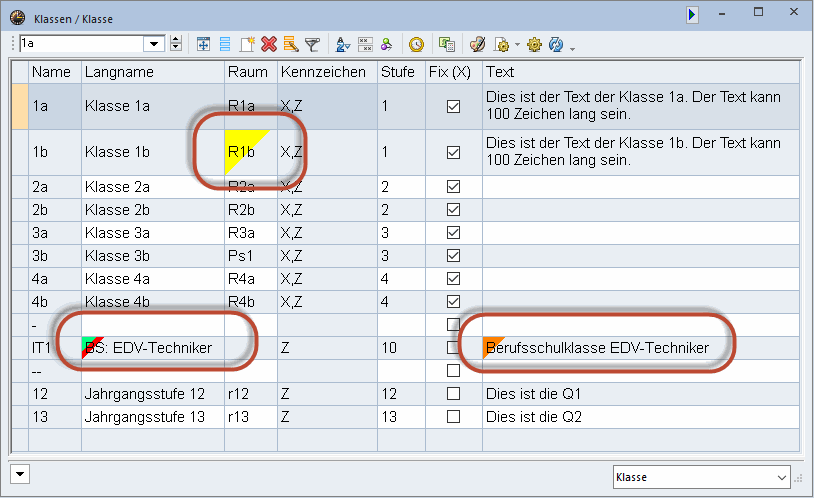Select orange-marked Berufsschulklasse EDV-Techniker cell

[x=641, y=347]
